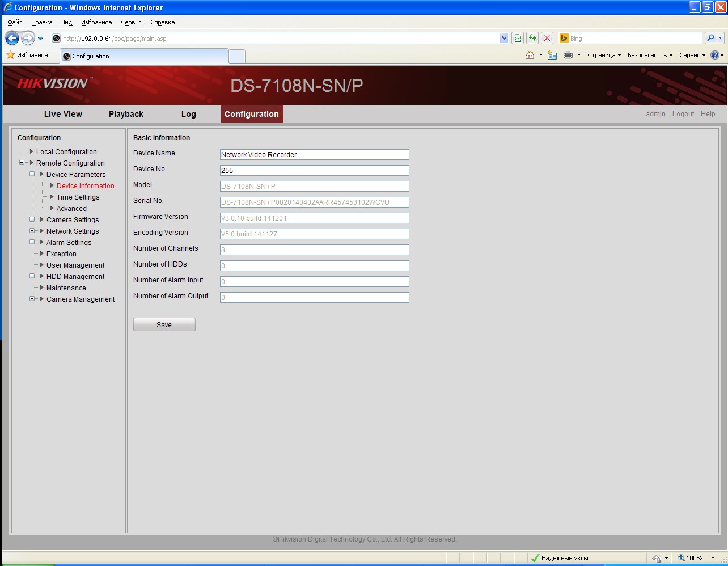Image resolution: width=728 pixels, height=566 pixels.
Task: Select Maintenance in the tree
Action: 66,288
